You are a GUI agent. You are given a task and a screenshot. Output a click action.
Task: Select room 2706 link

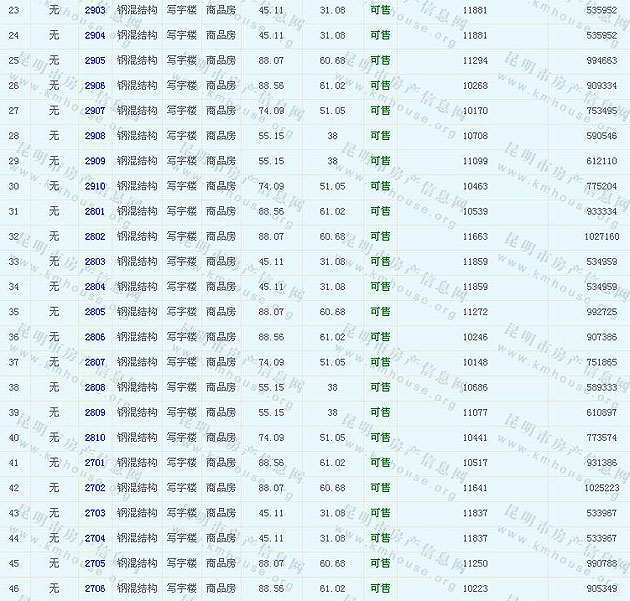(x=95, y=588)
